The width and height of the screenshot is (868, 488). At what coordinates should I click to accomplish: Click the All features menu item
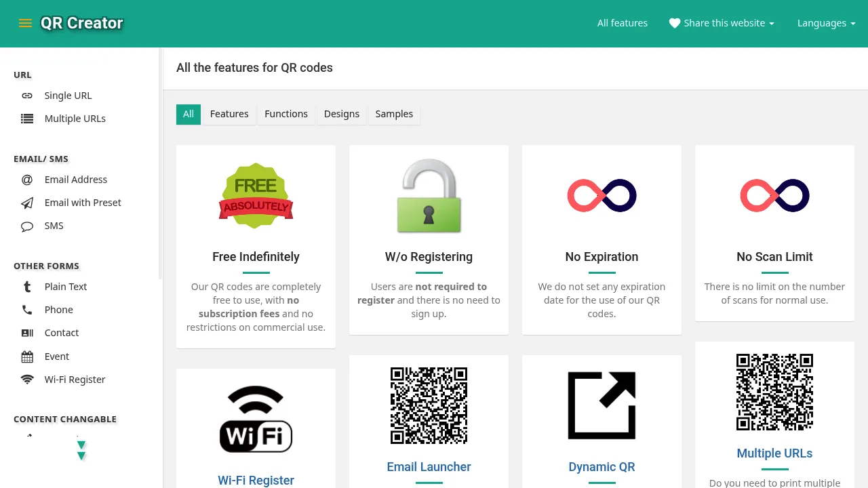(x=623, y=22)
